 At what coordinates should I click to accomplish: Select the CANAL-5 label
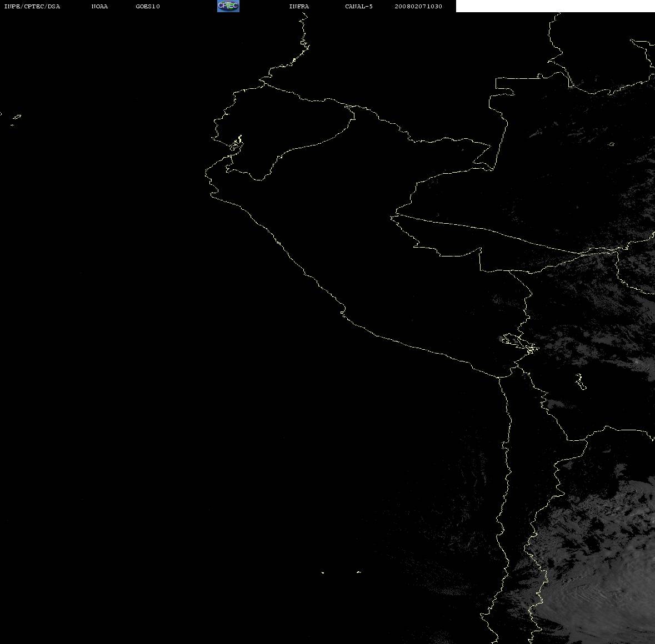(359, 6)
